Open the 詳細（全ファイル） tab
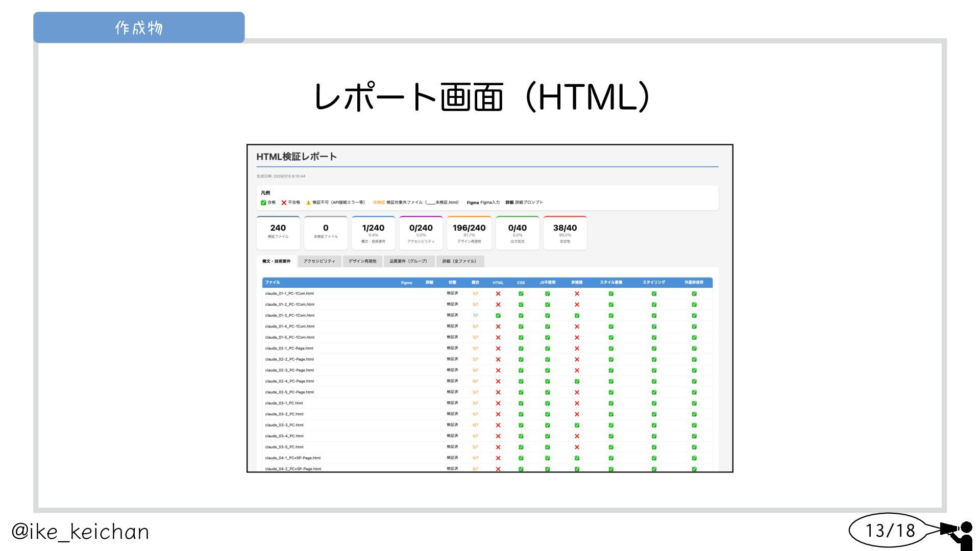This screenshot has width=980, height=551. coord(459,261)
